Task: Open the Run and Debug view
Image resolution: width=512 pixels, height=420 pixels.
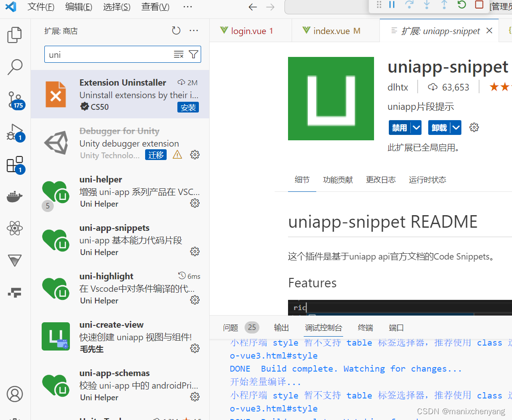Action: point(15,132)
